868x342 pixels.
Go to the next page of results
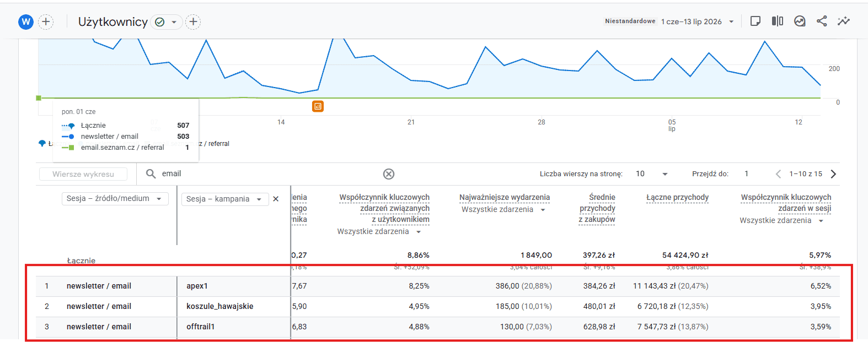[x=833, y=174]
